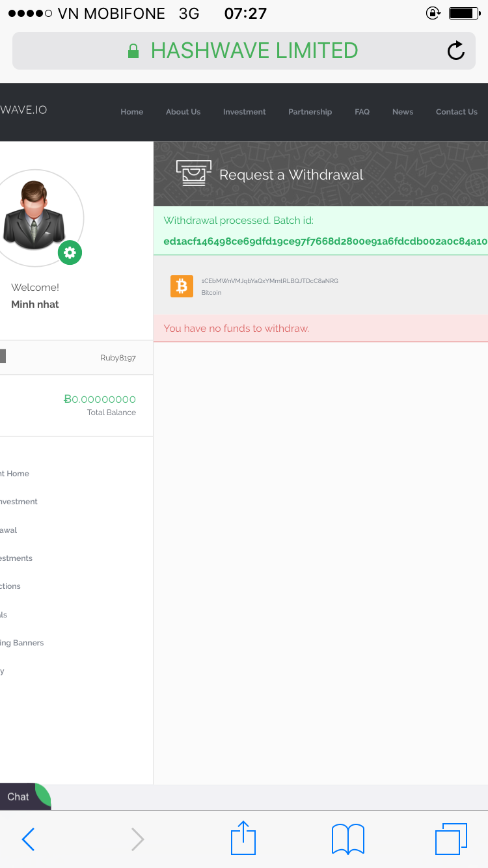The width and height of the screenshot is (488, 868).
Task: Navigate to Partnership page
Action: (310, 112)
